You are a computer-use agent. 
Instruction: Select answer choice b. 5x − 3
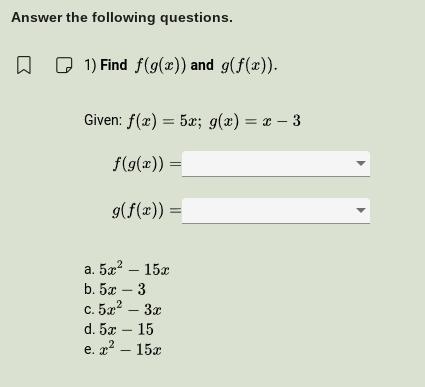point(115,289)
